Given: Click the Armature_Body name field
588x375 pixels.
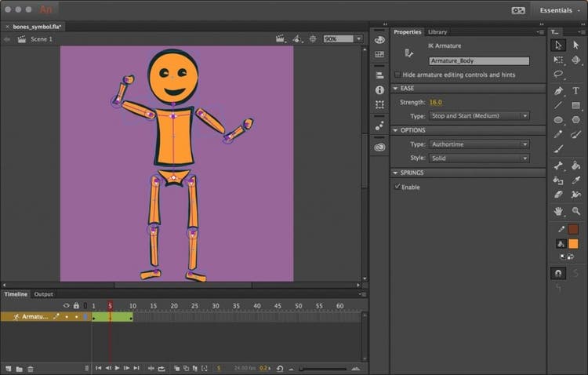Looking at the screenshot, I should coord(479,60).
